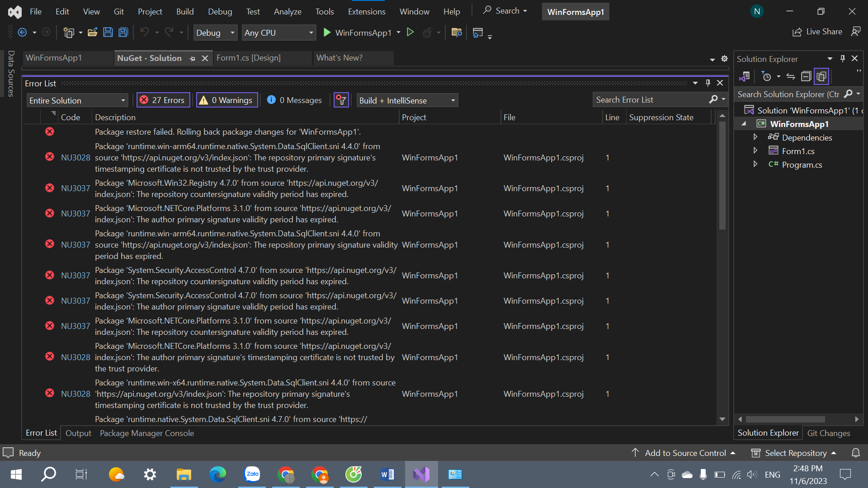Click the Error List vertical scrollbar thumb
Image resolution: width=868 pixels, height=488 pixels.
click(722, 175)
